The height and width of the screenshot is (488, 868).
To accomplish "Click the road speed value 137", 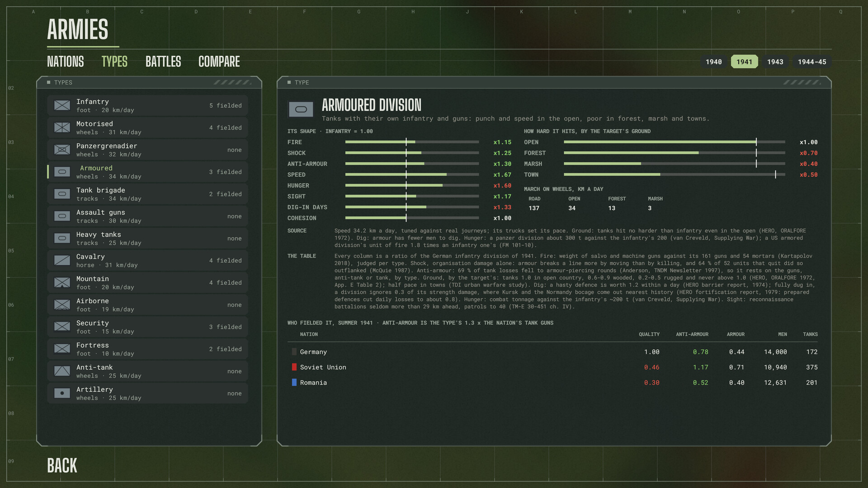I will (534, 208).
